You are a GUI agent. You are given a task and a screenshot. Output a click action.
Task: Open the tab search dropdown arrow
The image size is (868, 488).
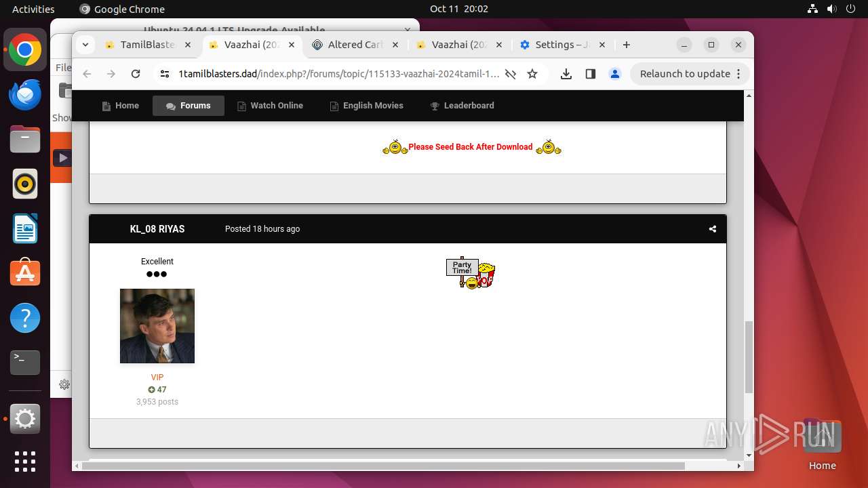pyautogui.click(x=85, y=45)
